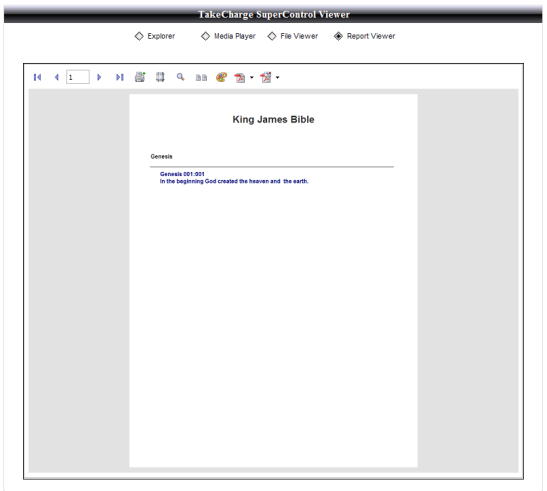The height and width of the screenshot is (491, 547).
Task: Click the page setup margins icon
Action: [x=160, y=77]
